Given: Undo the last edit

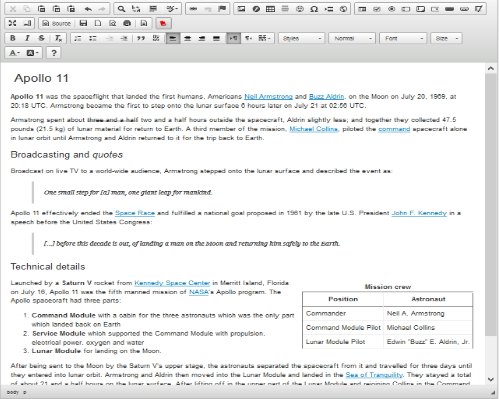Looking at the screenshot, I should [88, 9].
